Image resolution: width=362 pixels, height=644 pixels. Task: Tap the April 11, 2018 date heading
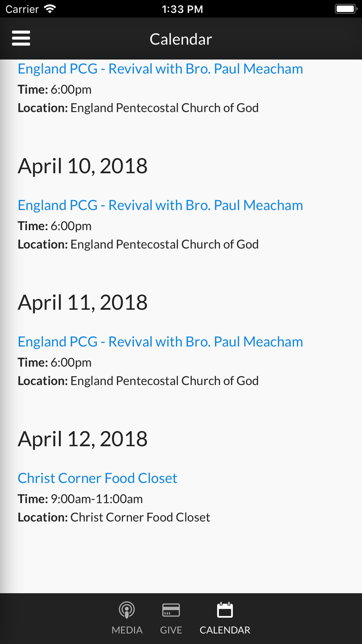click(83, 302)
